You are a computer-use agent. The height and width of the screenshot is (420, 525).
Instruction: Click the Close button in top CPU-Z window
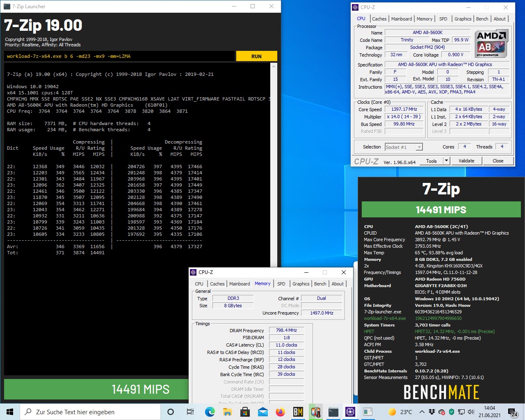498,161
